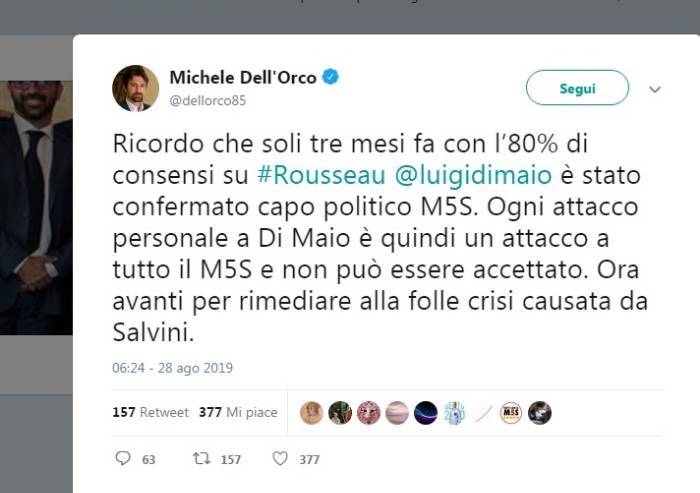Click the 06:24 - 28 ago 2019 timestamp
The width and height of the screenshot is (700, 493).
coord(172,368)
